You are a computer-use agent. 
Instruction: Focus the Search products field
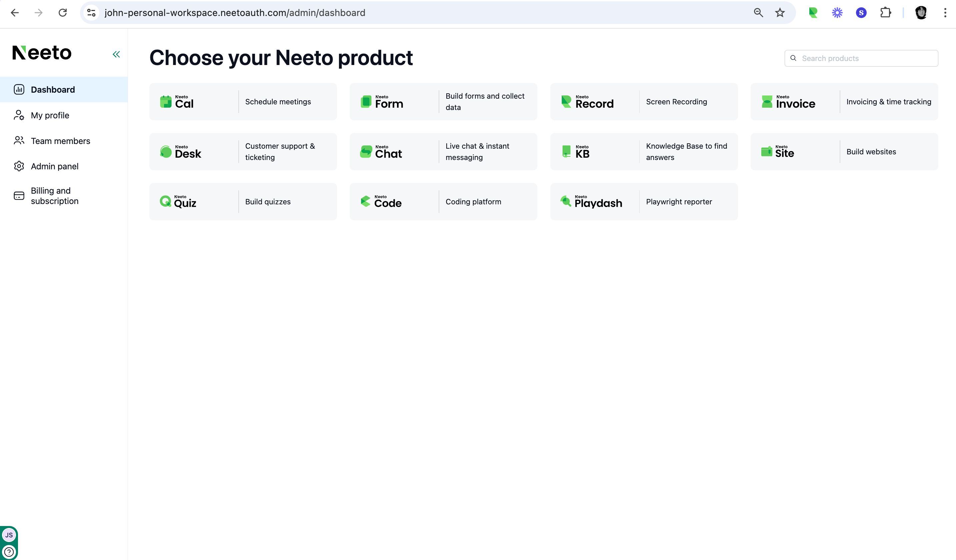pos(861,58)
